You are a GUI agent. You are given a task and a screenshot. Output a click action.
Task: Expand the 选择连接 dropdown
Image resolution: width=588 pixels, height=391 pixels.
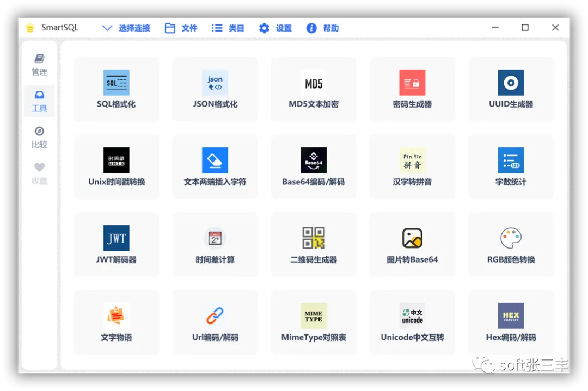[126, 28]
